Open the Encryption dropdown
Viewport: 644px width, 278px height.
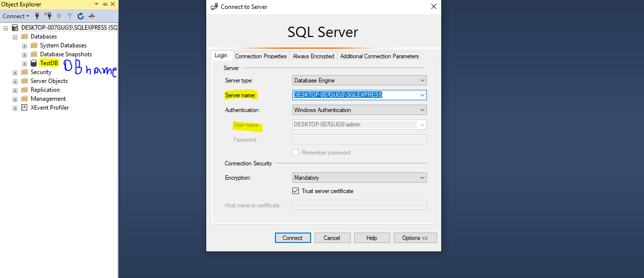point(360,178)
